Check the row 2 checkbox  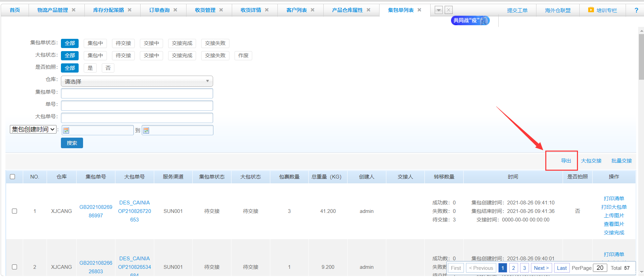(14, 267)
